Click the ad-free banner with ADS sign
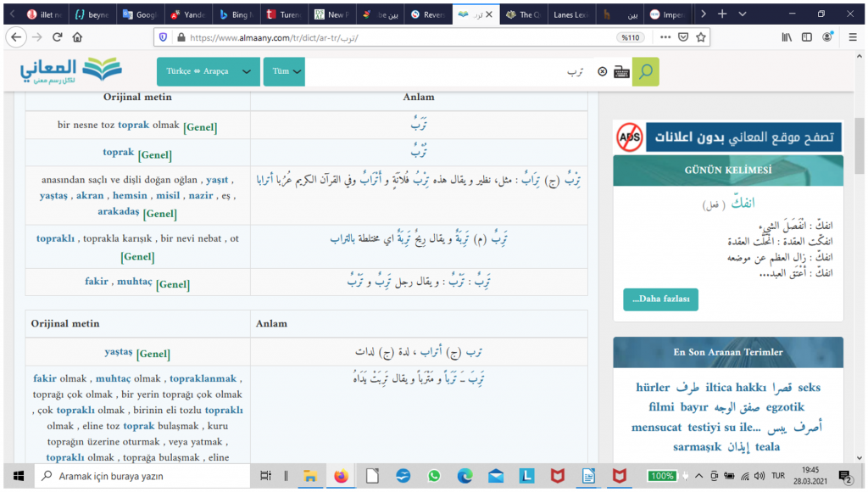Screen dimensions: 868x492 727,136
